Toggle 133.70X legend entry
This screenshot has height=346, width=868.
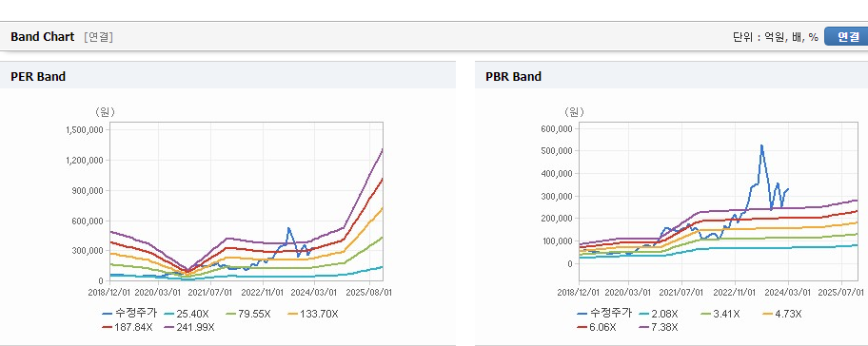point(312,314)
